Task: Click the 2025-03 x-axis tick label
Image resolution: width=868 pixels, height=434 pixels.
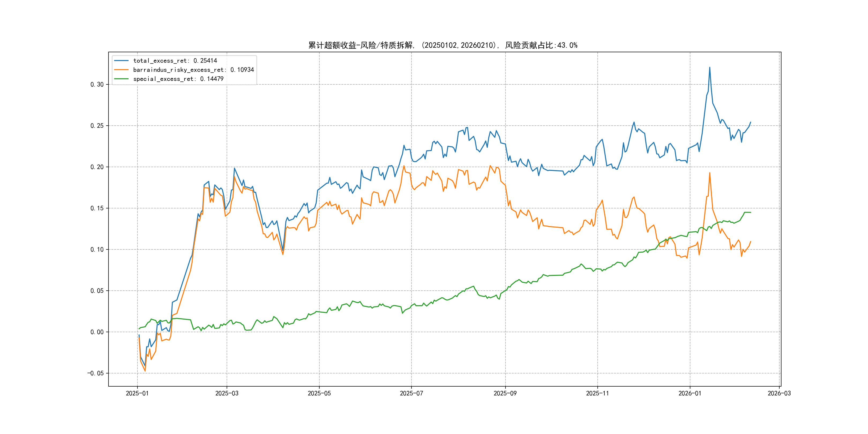Action: click(227, 393)
